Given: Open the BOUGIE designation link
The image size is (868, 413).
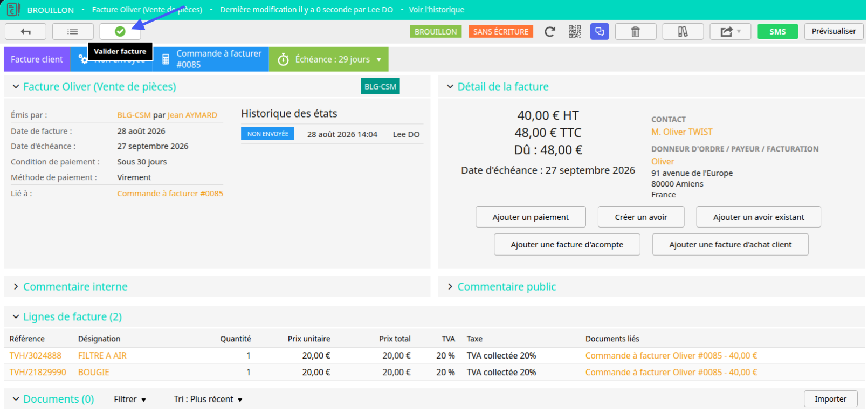Looking at the screenshot, I should 94,373.
